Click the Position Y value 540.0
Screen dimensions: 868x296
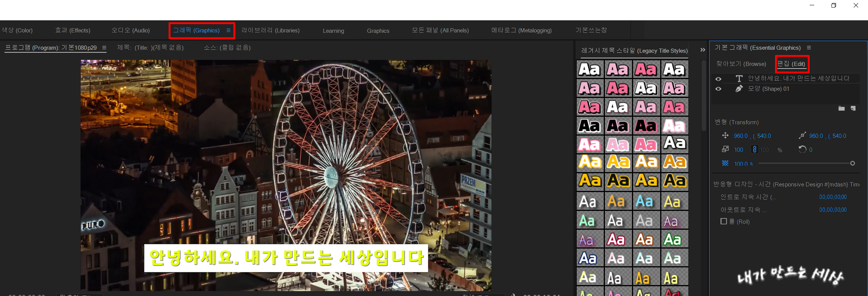[x=764, y=136]
